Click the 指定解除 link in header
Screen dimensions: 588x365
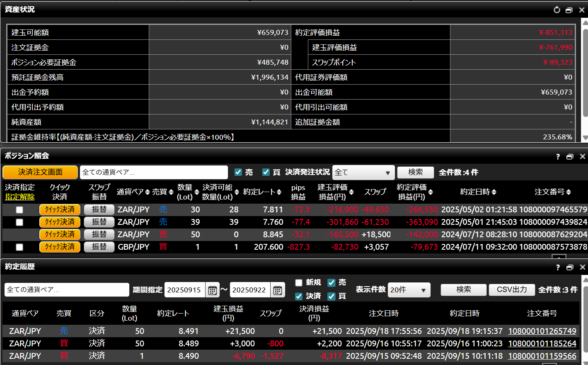click(19, 197)
